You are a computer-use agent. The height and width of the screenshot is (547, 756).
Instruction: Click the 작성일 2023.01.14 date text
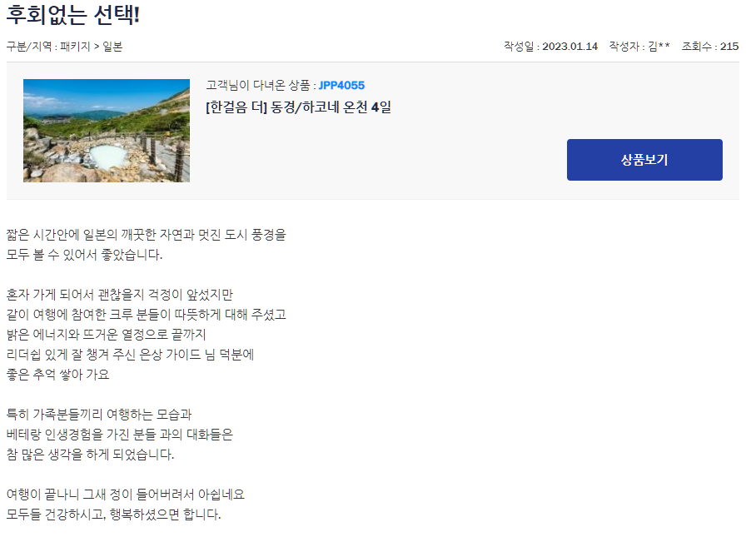pos(550,47)
